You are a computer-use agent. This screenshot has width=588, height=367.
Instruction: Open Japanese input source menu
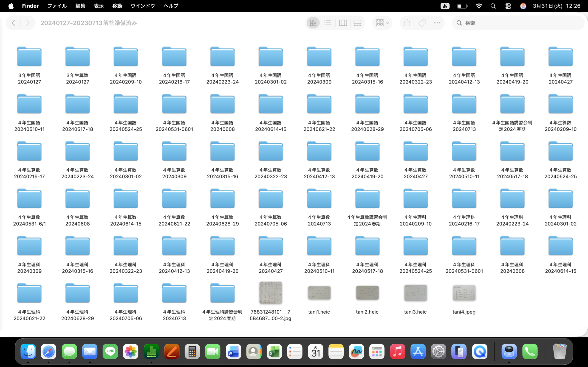tap(445, 6)
